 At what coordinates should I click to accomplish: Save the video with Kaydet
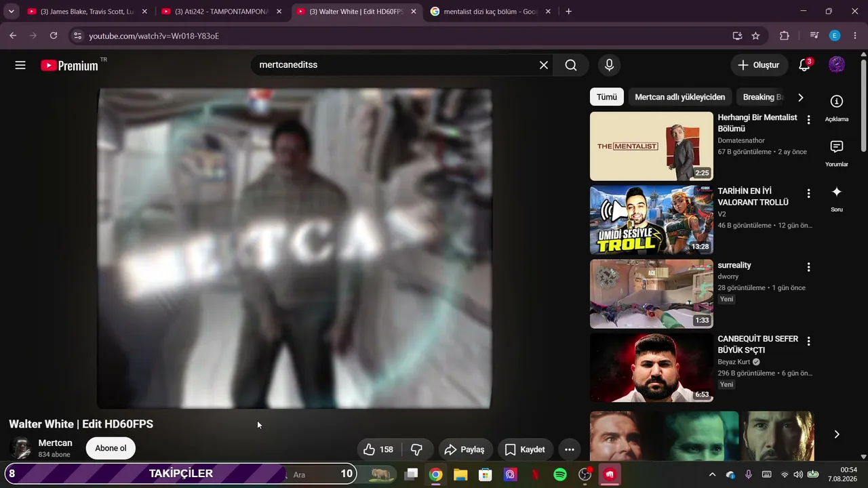[525, 449]
